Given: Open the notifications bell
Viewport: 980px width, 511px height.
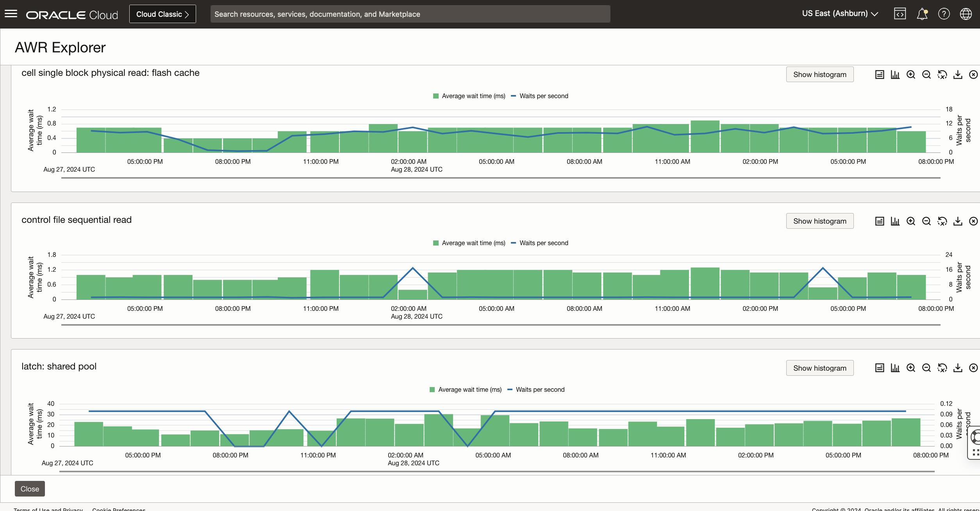Looking at the screenshot, I should (x=922, y=14).
